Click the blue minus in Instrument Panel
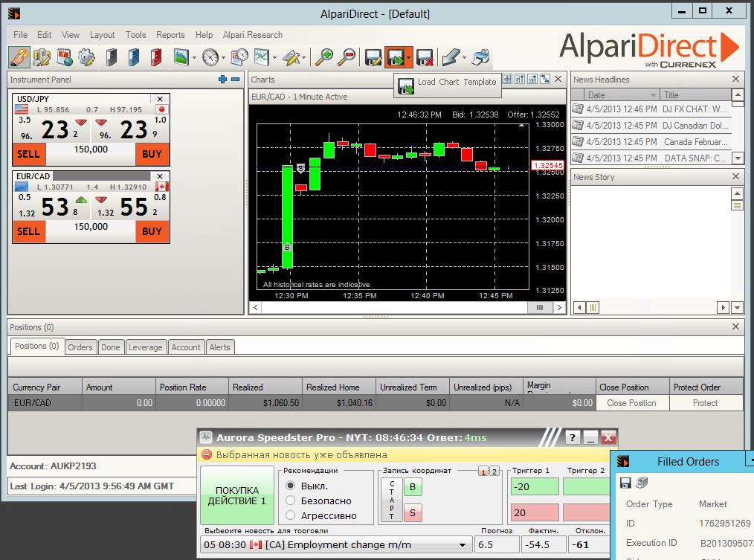Screen dimensions: 754x560 tap(235, 80)
